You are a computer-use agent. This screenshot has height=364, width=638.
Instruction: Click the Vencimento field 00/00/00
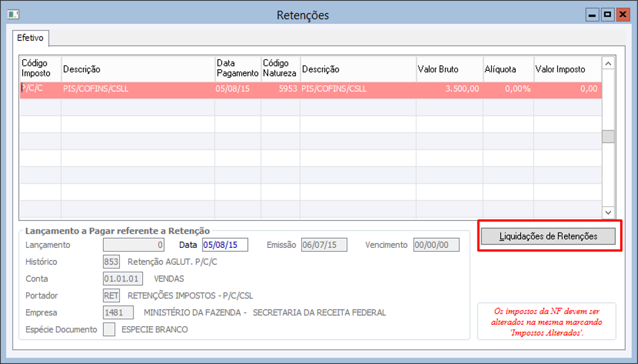(436, 245)
